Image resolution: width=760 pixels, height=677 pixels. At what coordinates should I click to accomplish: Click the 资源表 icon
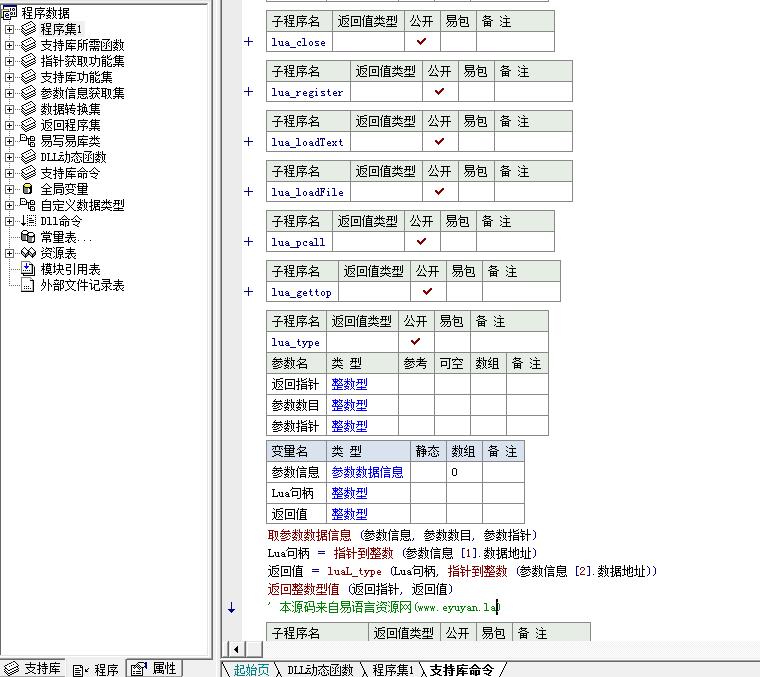[x=28, y=252]
